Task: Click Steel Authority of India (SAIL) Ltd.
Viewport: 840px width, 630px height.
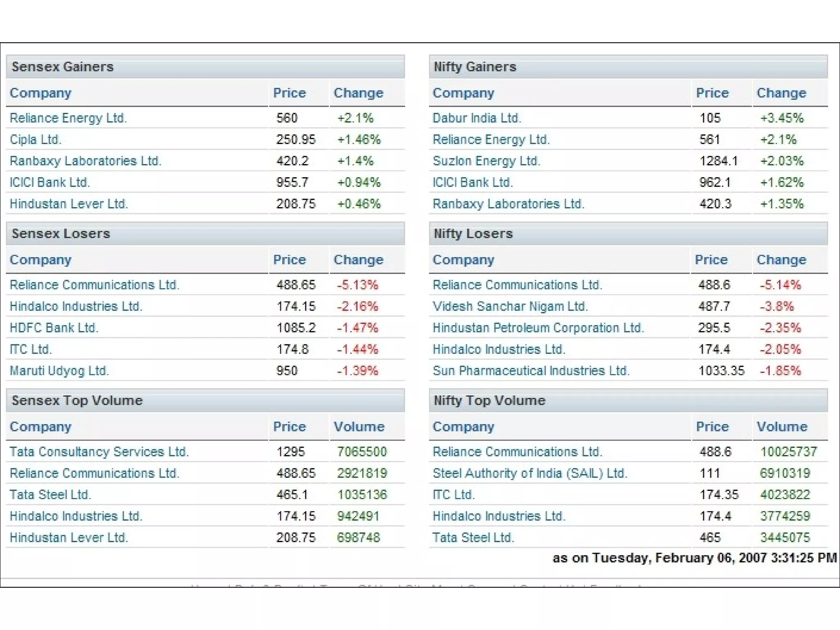Action: tap(530, 473)
